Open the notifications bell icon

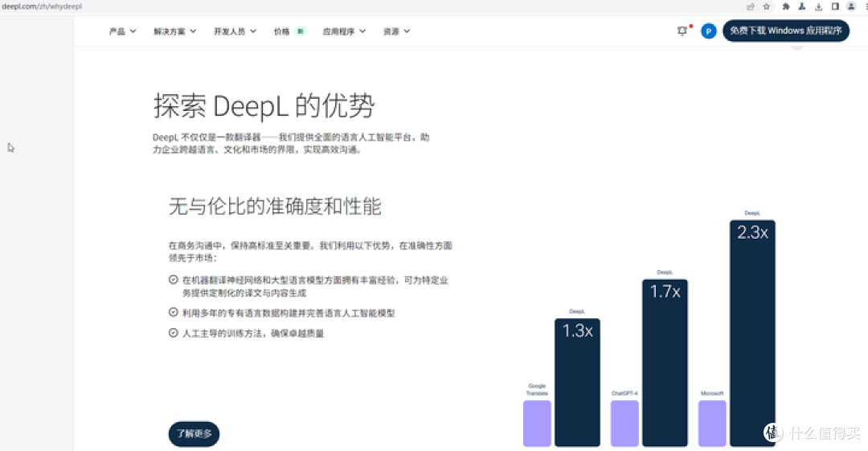(x=682, y=31)
